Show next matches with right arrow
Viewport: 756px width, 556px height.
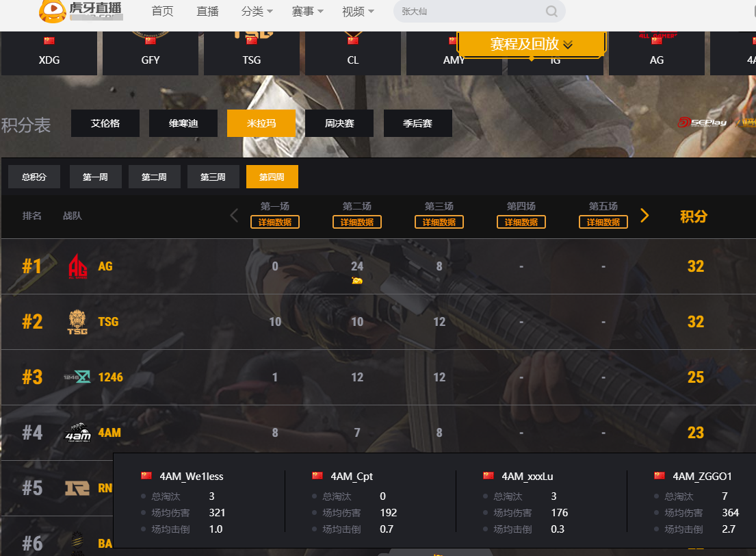point(644,215)
